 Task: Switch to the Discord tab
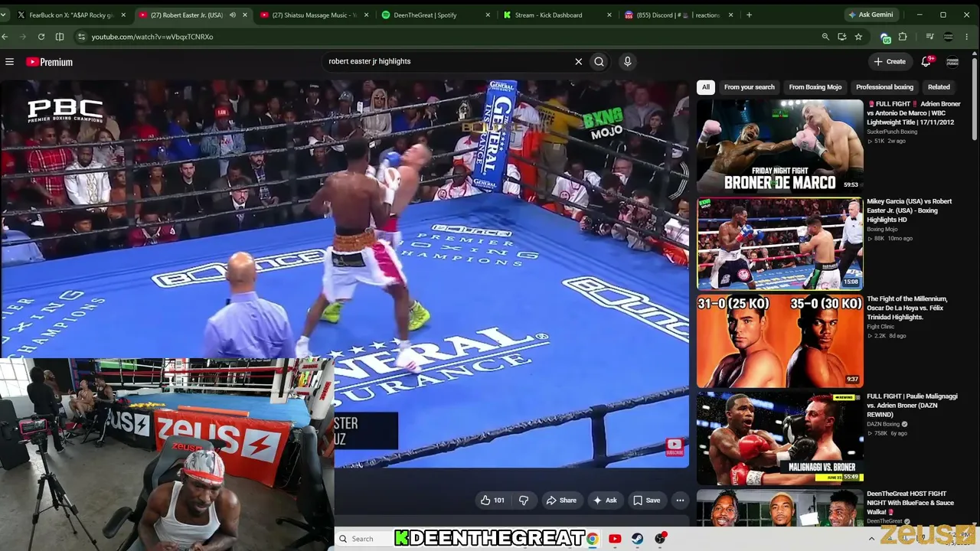pos(678,15)
